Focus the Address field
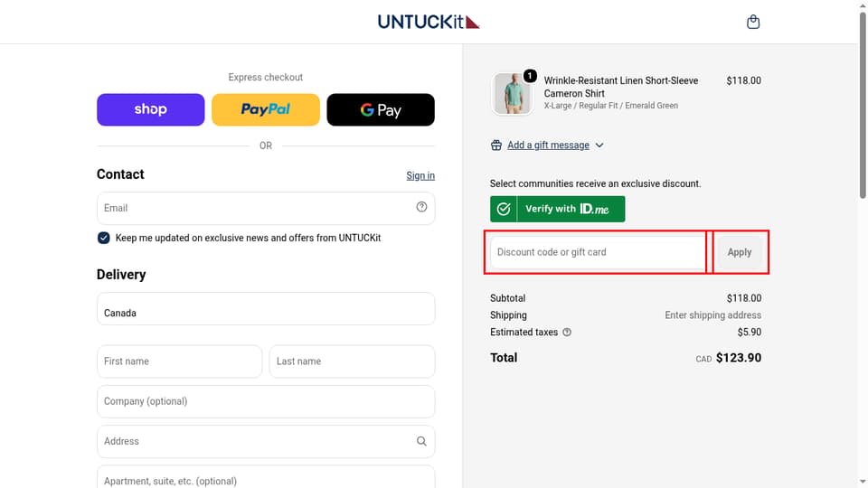This screenshot has width=868, height=488. pos(266,441)
